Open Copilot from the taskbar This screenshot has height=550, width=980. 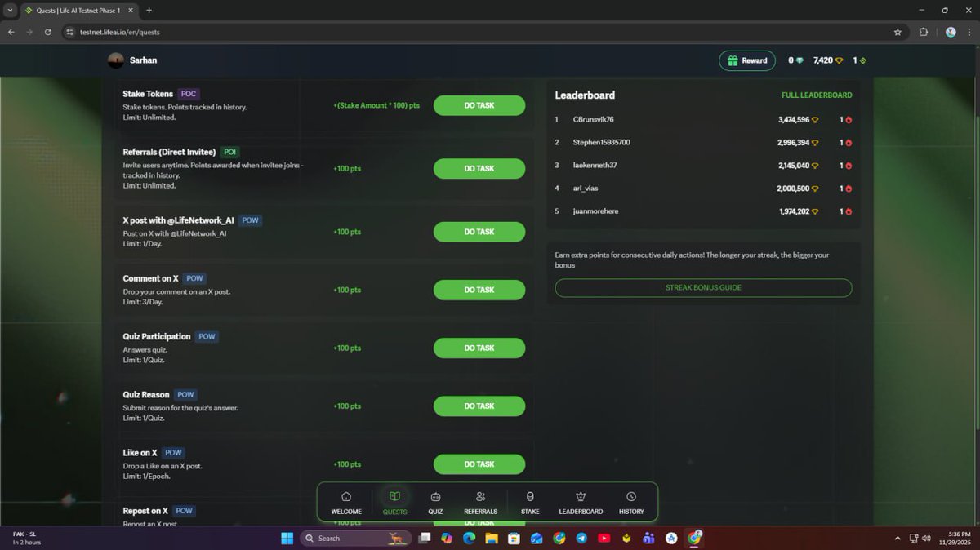pyautogui.click(x=447, y=538)
